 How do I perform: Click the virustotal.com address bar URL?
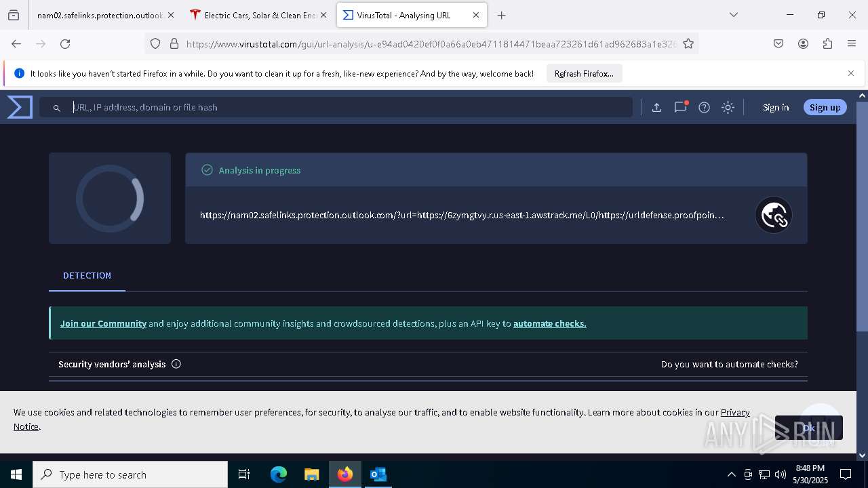(x=431, y=44)
